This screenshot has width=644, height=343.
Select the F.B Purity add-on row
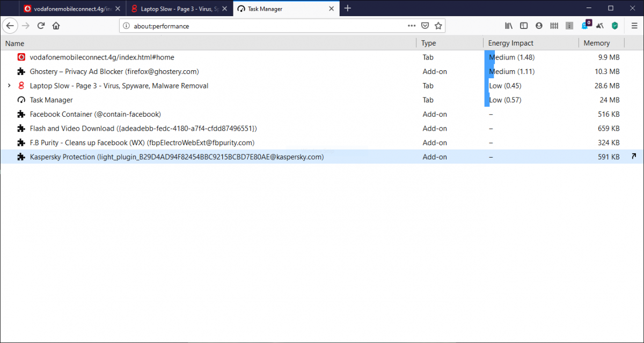[x=322, y=143]
